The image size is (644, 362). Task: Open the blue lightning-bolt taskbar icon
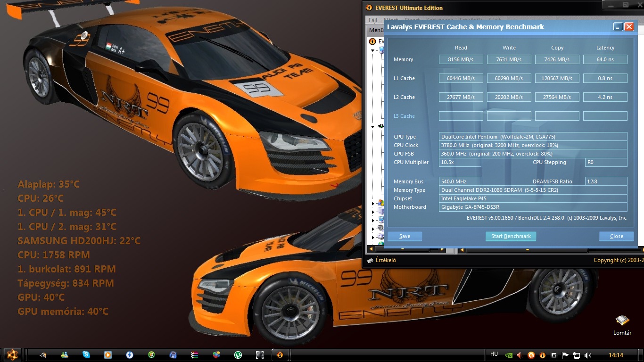(130, 355)
